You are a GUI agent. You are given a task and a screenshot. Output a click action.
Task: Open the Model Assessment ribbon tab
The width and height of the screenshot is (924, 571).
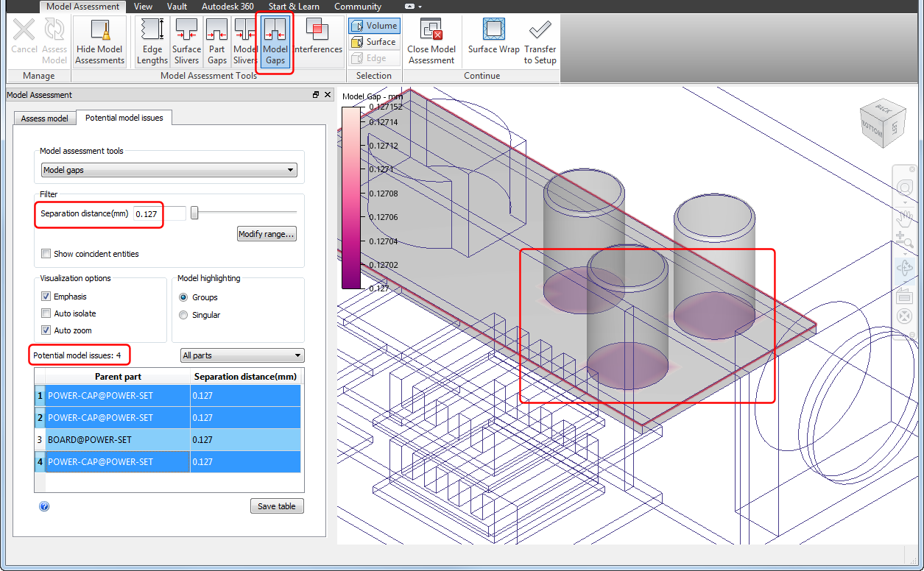pos(83,7)
